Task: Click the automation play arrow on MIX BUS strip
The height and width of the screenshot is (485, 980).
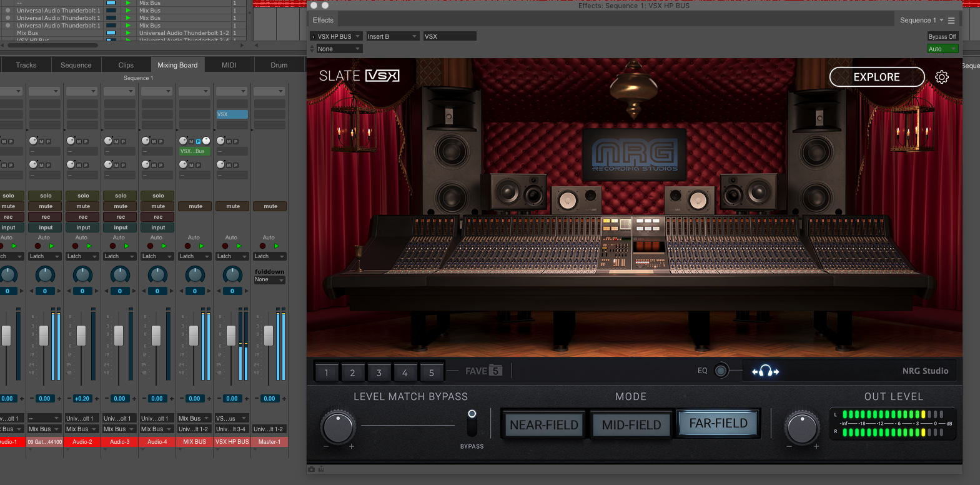Action: pos(201,246)
